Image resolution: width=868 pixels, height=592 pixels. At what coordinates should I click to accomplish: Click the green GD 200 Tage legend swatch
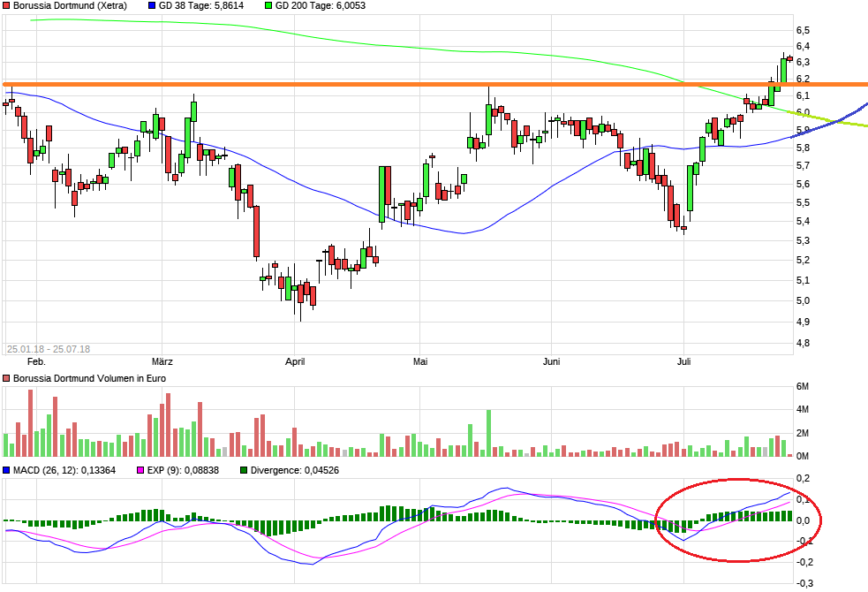(x=268, y=5)
